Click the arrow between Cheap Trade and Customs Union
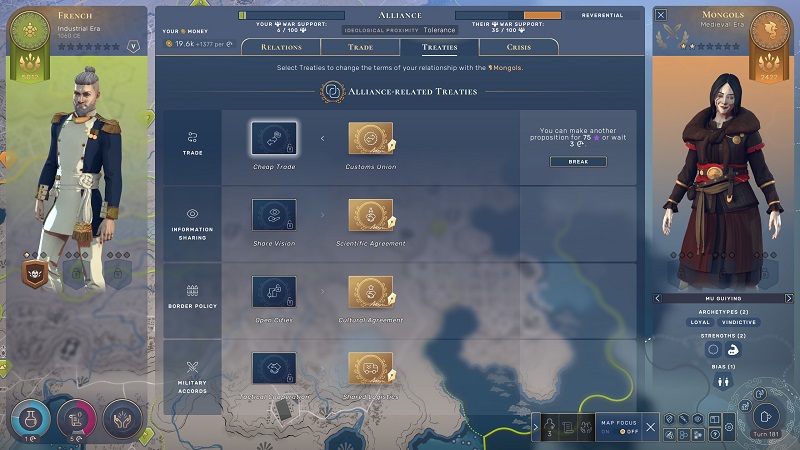This screenshot has height=450, width=800. pos(322,138)
